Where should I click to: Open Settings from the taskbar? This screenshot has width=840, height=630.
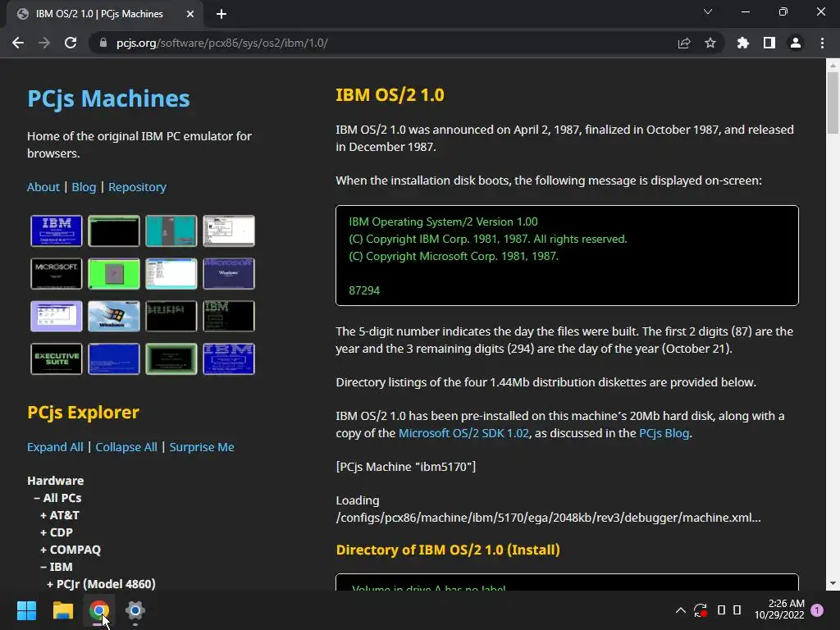point(135,610)
